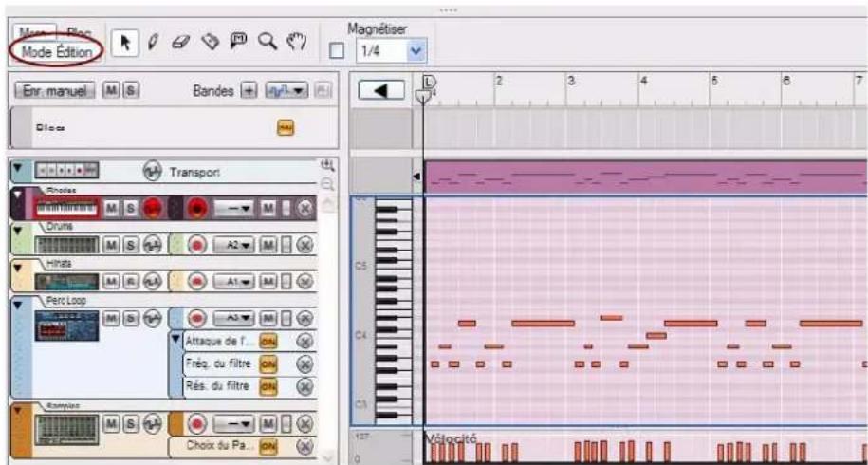Add a lane with Bandes plus button
The height and width of the screenshot is (465, 868).
click(x=249, y=90)
